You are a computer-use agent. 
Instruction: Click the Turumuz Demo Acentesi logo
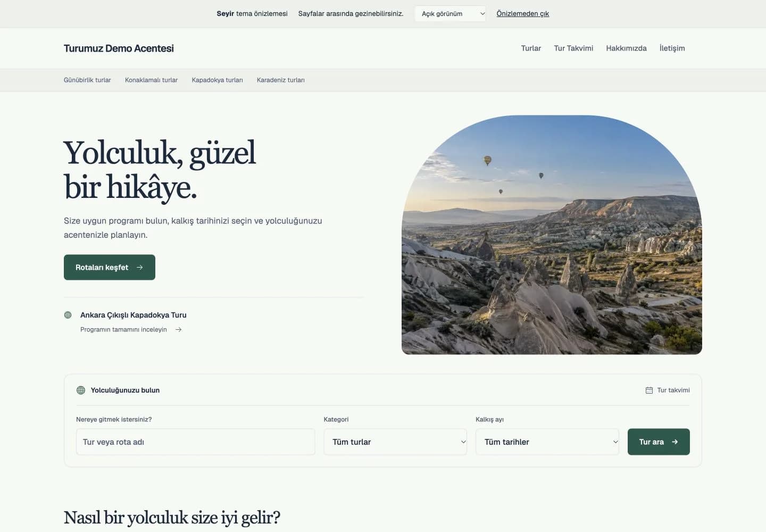[119, 48]
